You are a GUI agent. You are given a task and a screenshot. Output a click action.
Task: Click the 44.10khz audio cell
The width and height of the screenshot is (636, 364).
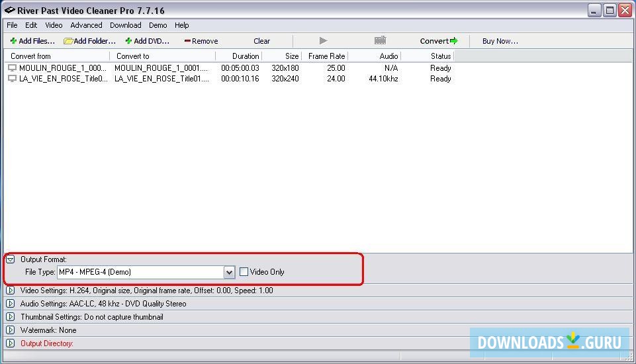383,78
